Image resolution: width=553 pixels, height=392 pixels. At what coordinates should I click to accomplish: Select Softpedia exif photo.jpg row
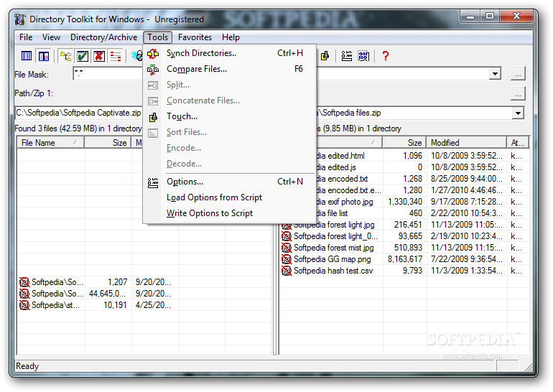click(x=404, y=202)
